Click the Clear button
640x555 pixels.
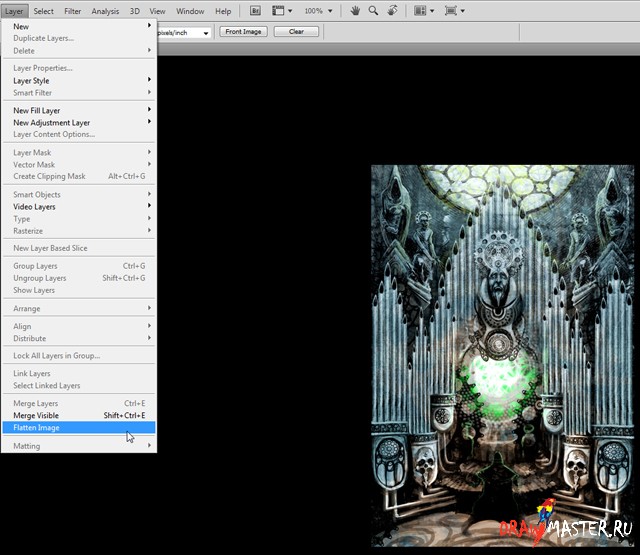[x=296, y=31]
